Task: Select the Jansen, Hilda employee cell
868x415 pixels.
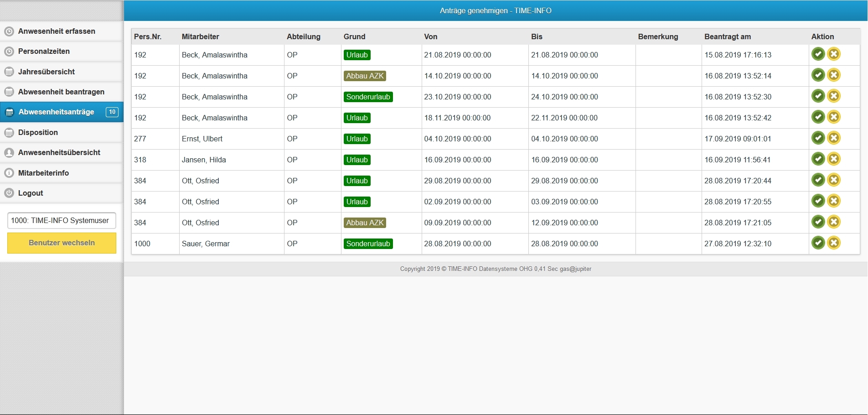Action: tap(232, 160)
